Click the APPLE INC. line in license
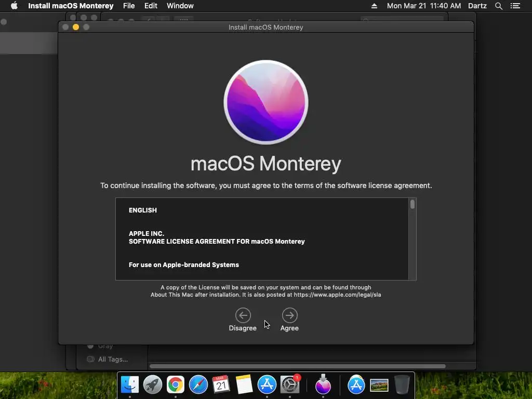 146,234
